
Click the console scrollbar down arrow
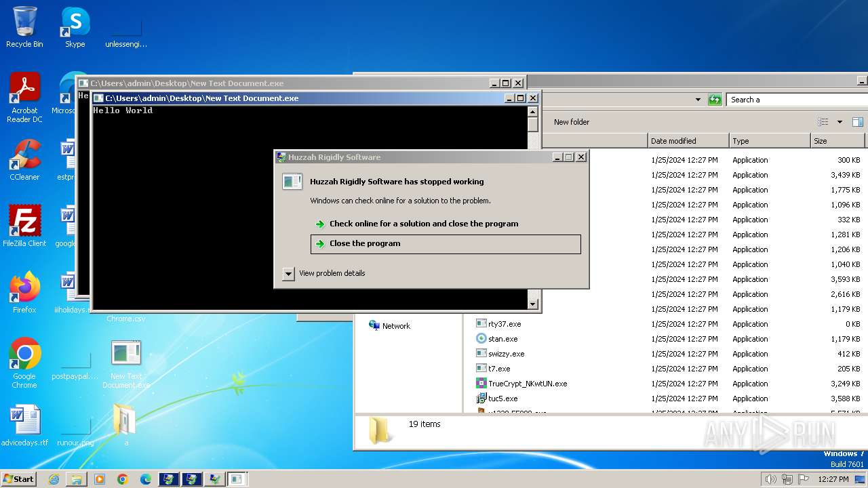click(x=533, y=304)
